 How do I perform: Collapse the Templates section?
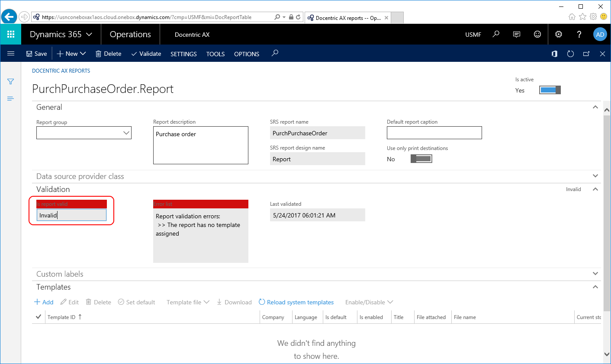595,287
